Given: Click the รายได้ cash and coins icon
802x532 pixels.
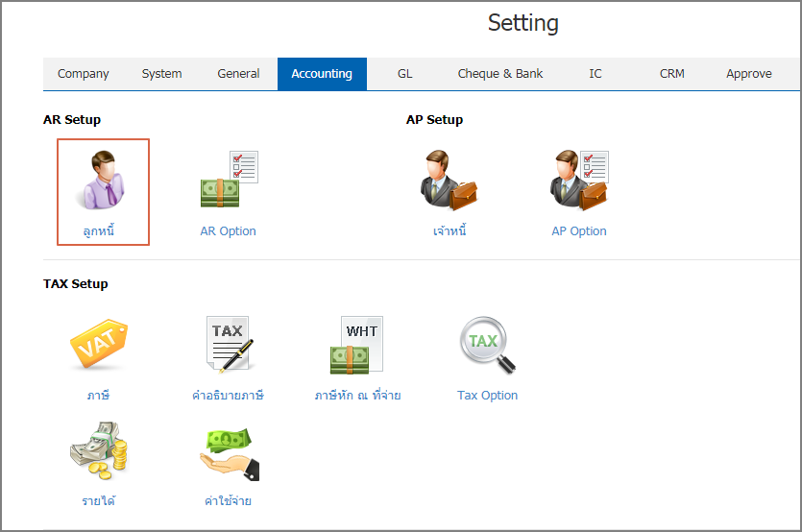Looking at the screenshot, I should 98,450.
